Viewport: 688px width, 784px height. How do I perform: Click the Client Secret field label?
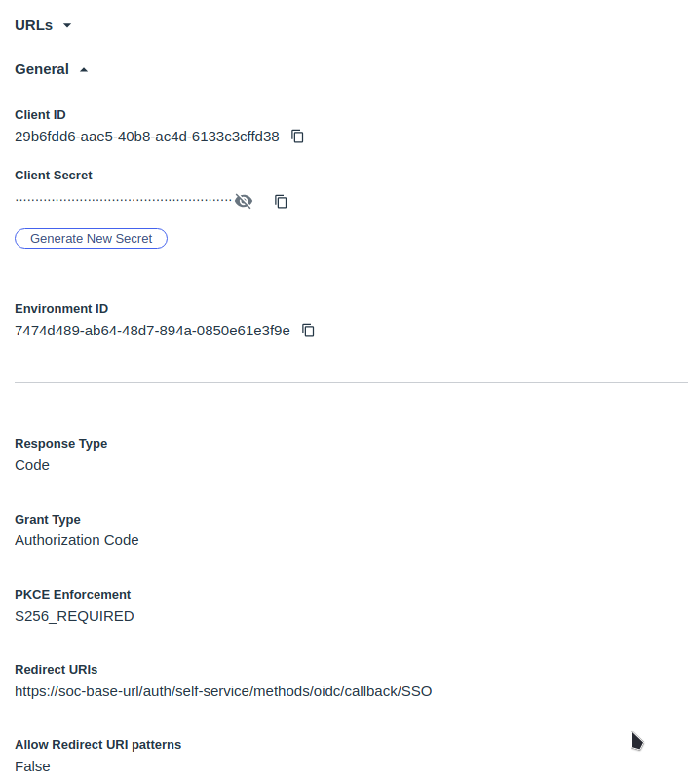point(54,176)
